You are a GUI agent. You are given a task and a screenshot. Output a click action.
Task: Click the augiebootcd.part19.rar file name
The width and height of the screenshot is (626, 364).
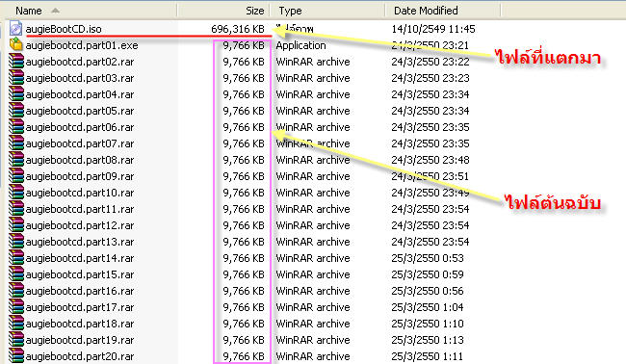coord(80,340)
